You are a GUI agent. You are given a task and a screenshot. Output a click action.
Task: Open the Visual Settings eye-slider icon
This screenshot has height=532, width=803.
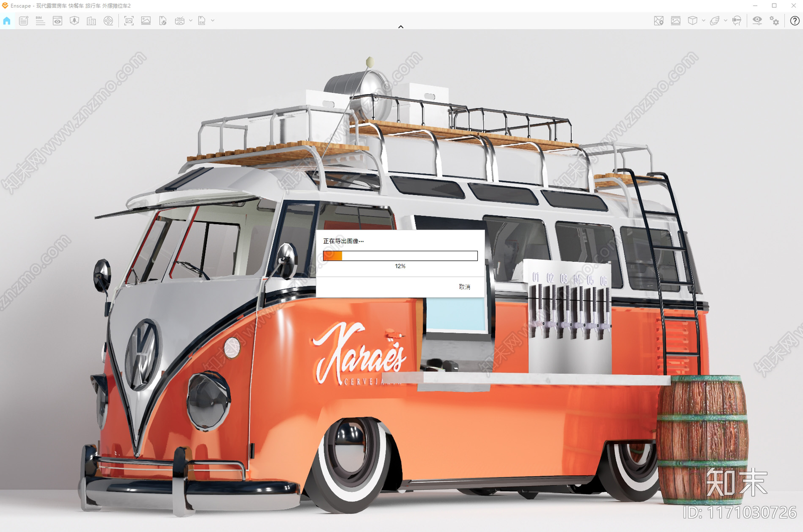[757, 21]
